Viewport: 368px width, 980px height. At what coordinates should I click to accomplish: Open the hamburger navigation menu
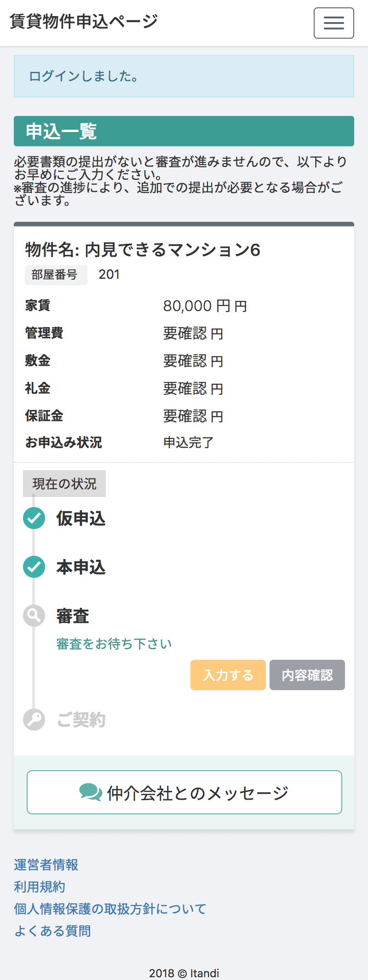(x=333, y=23)
